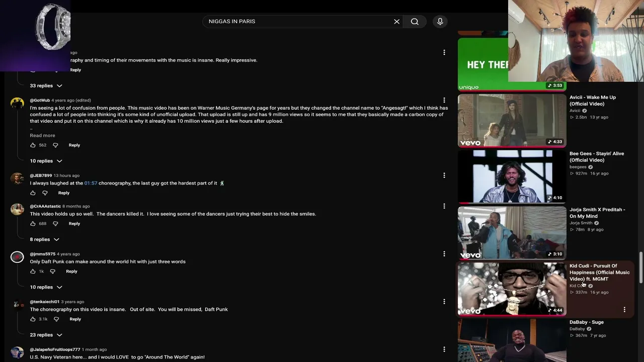Open more options for @JEB7899's comment
The width and height of the screenshot is (644, 362).
[444, 175]
